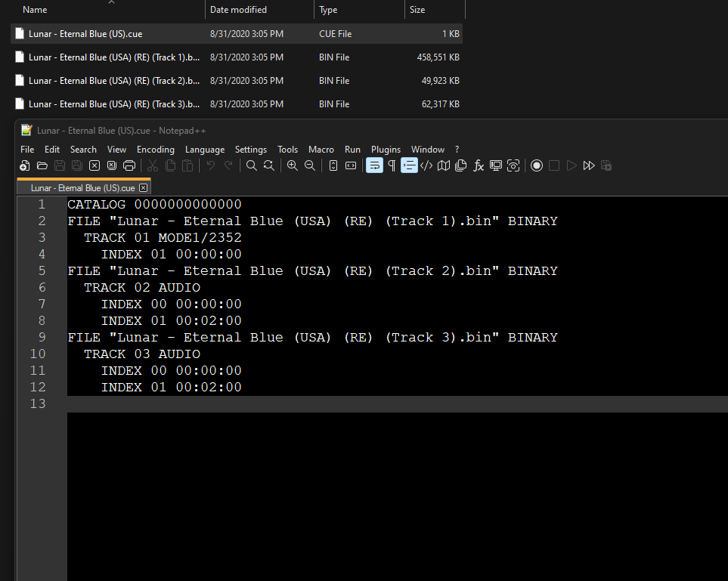Sort files by Name column header
The width and height of the screenshot is (728, 581).
(x=35, y=10)
